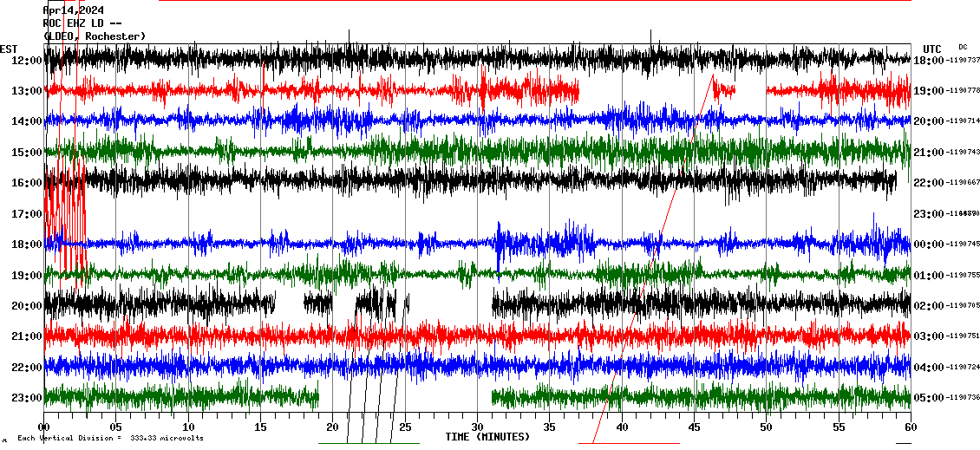The height and width of the screenshot is (450, 980).
Task: Click the 00:00 UTC row label
Action: (x=929, y=245)
